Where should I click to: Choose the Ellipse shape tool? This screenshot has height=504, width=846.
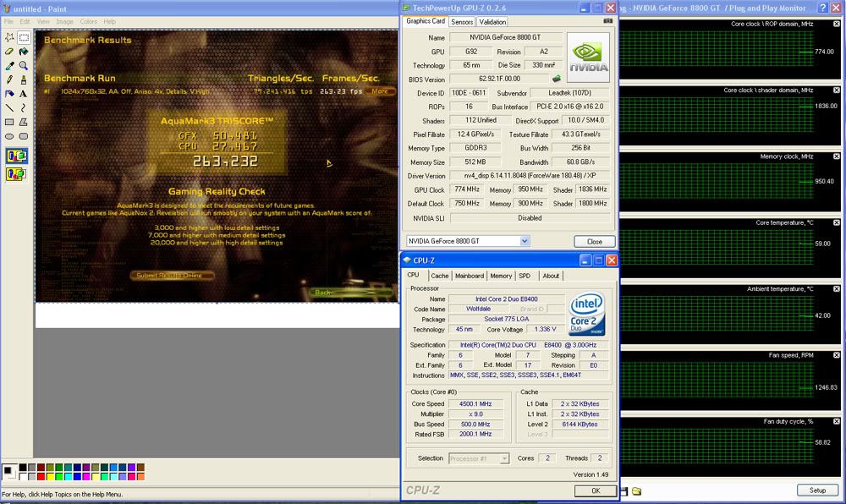[9, 136]
